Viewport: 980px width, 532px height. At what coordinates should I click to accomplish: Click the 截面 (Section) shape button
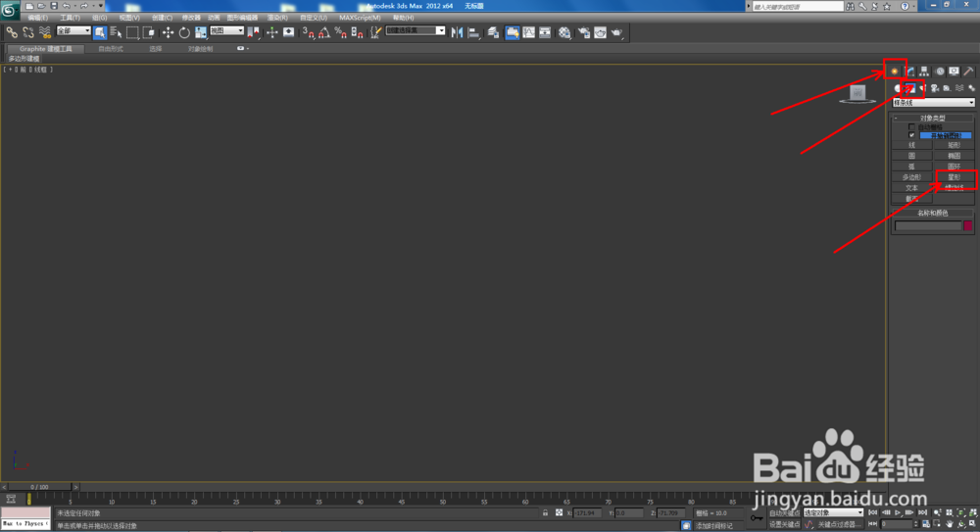pyautogui.click(x=911, y=199)
